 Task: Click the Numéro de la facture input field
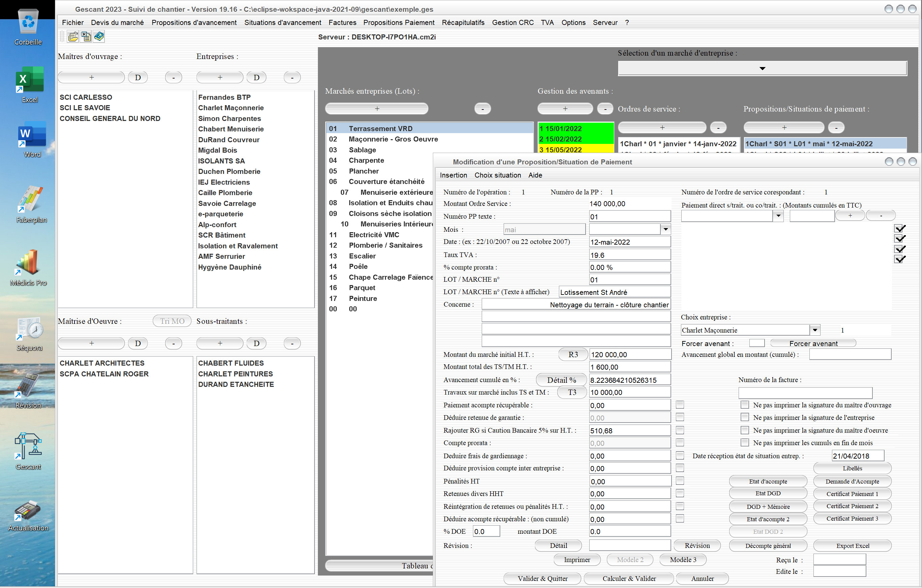805,393
